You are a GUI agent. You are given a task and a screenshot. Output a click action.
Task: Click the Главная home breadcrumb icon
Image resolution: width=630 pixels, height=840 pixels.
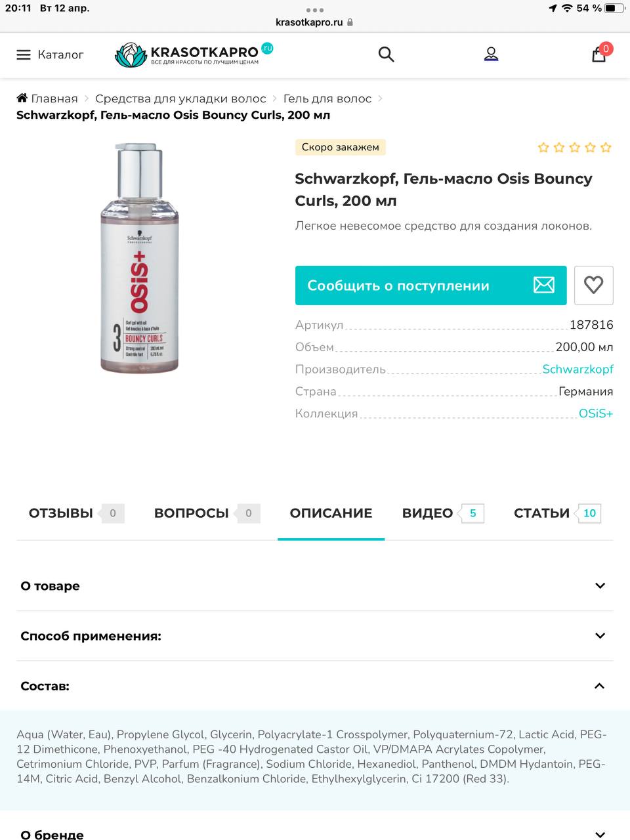pyautogui.click(x=22, y=98)
